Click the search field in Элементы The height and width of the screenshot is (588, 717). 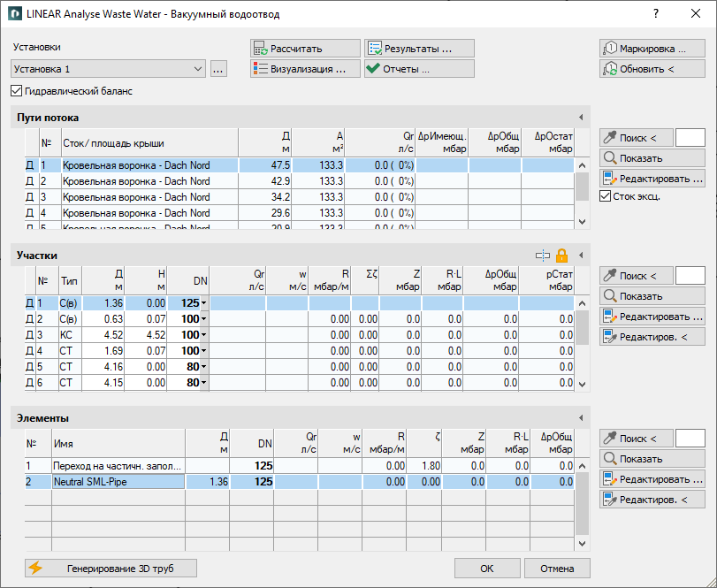690,439
